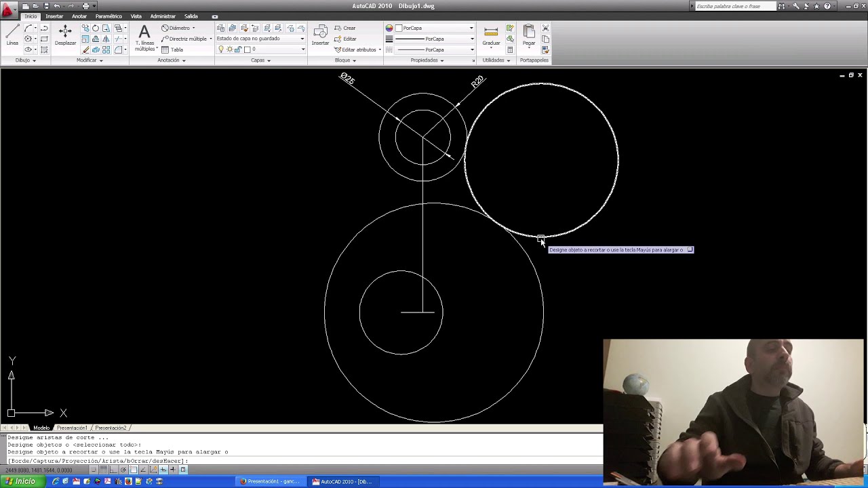This screenshot has width=868, height=488.
Task: Click the Tabla table tool
Action: pyautogui.click(x=172, y=49)
